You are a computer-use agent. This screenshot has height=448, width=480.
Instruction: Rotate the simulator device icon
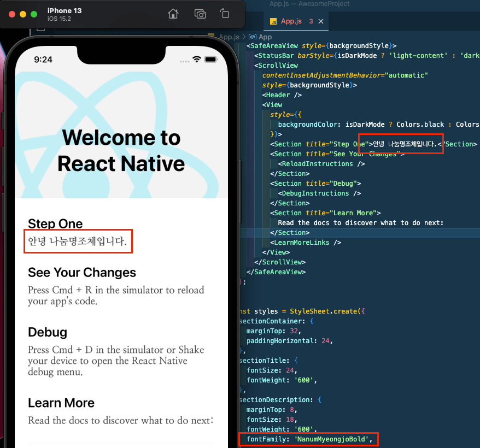(225, 14)
